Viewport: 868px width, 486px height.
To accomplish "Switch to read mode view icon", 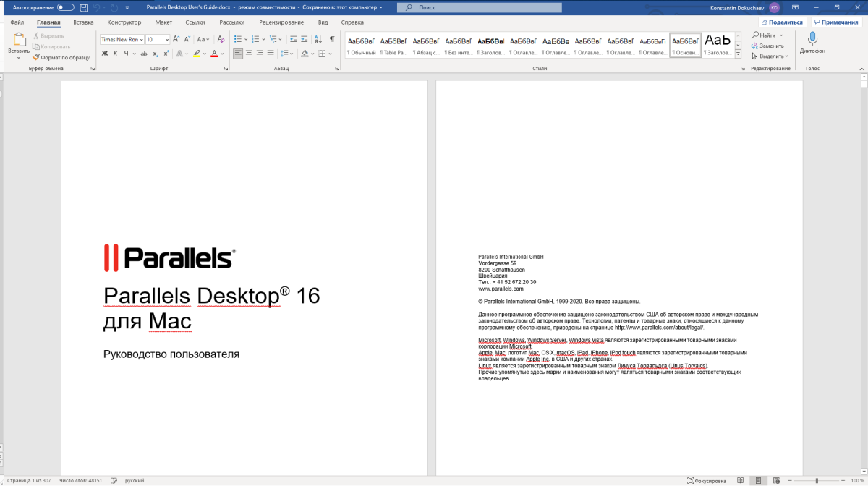I will point(740,480).
